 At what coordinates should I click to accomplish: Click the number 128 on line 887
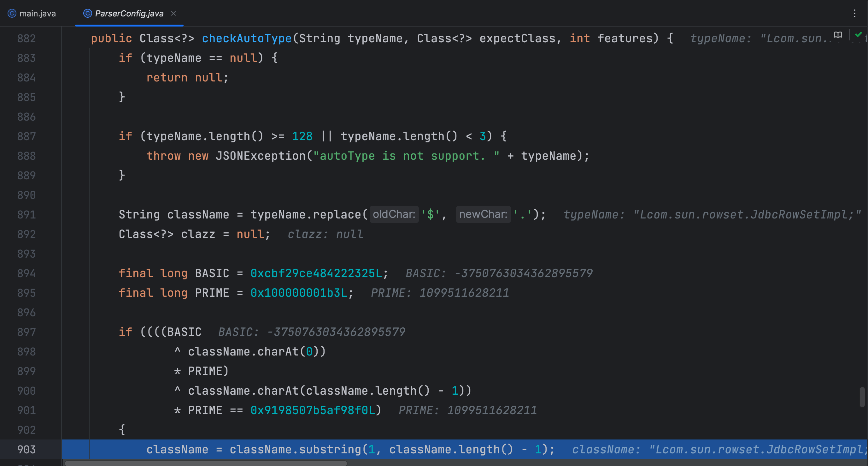click(302, 136)
